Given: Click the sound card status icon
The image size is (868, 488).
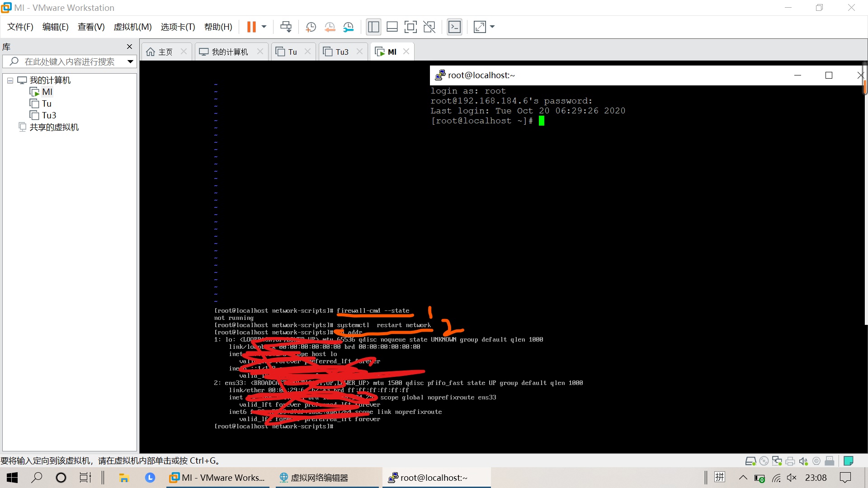Looking at the screenshot, I should [x=803, y=461].
